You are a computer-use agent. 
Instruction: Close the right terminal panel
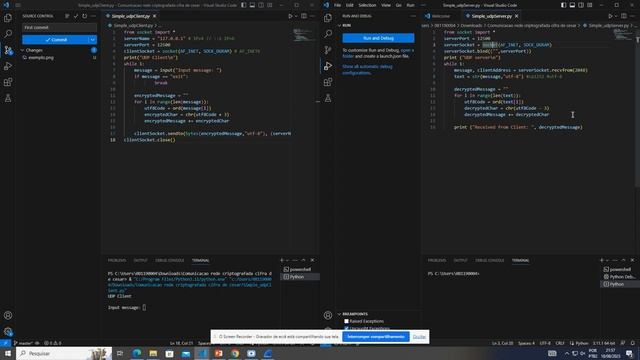coord(632,260)
